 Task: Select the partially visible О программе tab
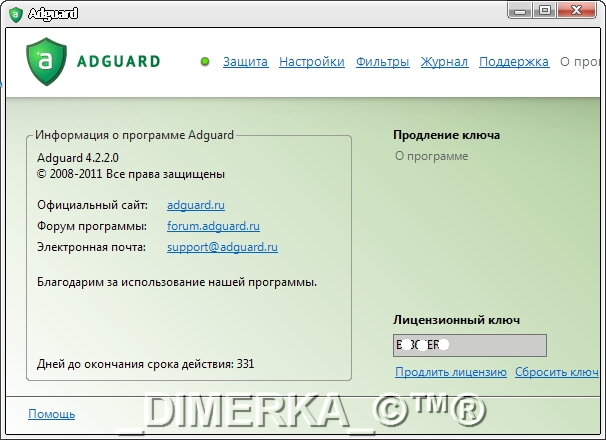coord(582,62)
